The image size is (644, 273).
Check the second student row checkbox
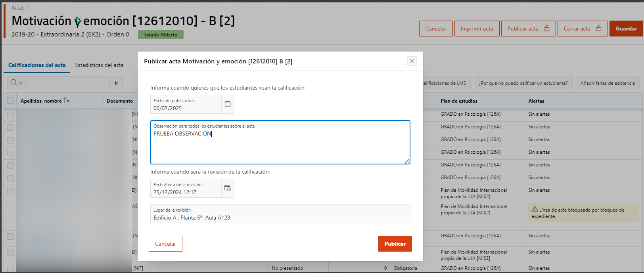(10, 127)
